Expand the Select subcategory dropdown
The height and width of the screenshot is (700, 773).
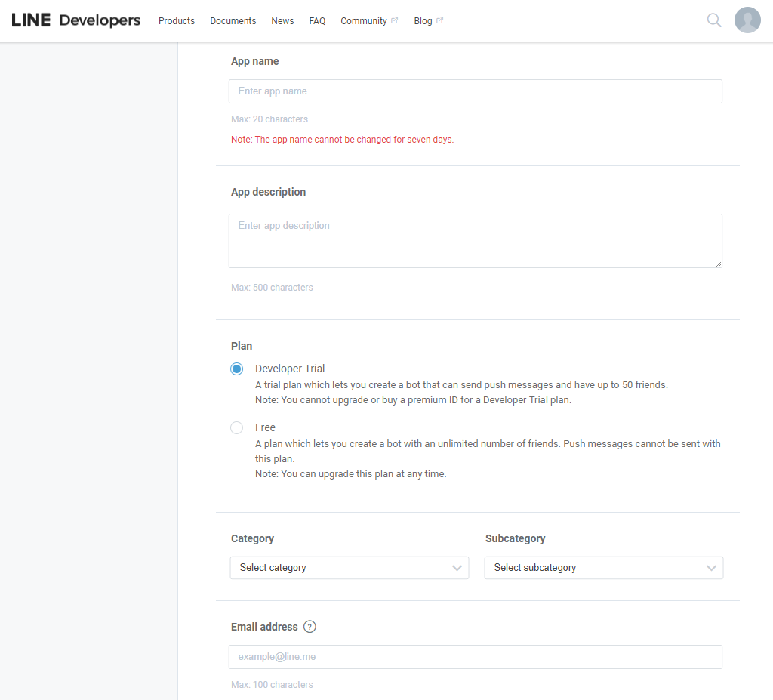(604, 568)
